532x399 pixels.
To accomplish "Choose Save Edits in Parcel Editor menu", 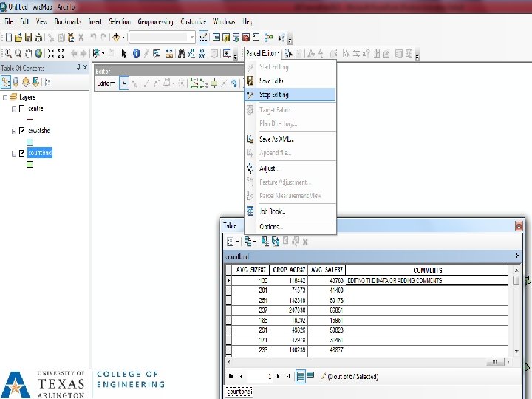I will [x=290, y=81].
